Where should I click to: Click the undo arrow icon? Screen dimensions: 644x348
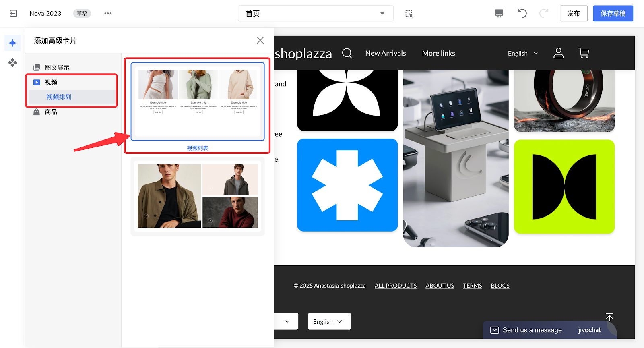[522, 14]
